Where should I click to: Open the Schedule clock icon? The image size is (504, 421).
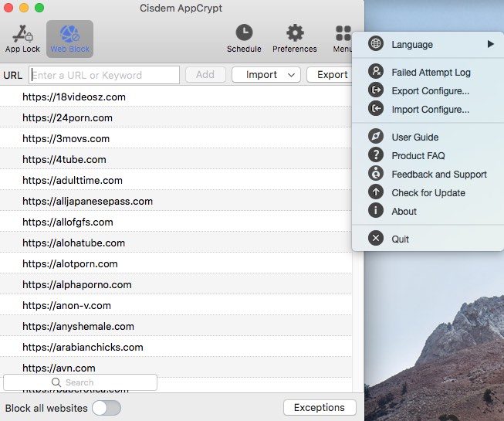coord(244,32)
